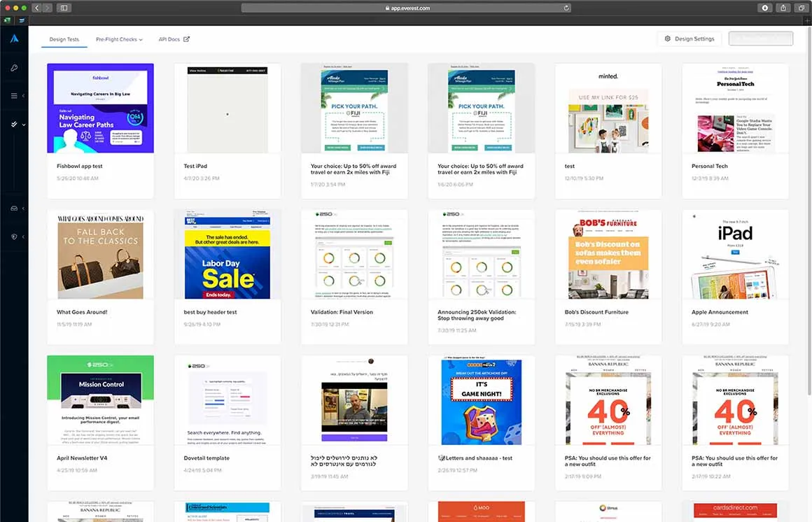Go back with the browser back arrow
This screenshot has width=812, height=522.
pyautogui.click(x=37, y=8)
